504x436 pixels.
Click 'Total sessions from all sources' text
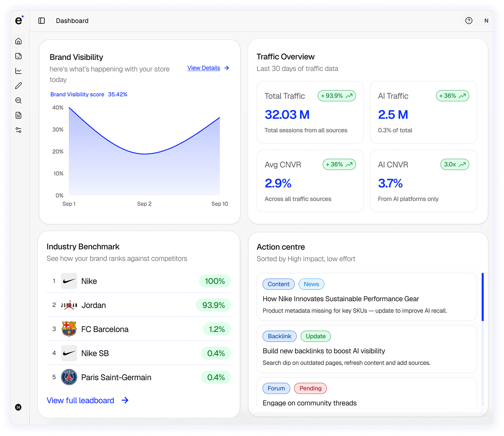[306, 130]
